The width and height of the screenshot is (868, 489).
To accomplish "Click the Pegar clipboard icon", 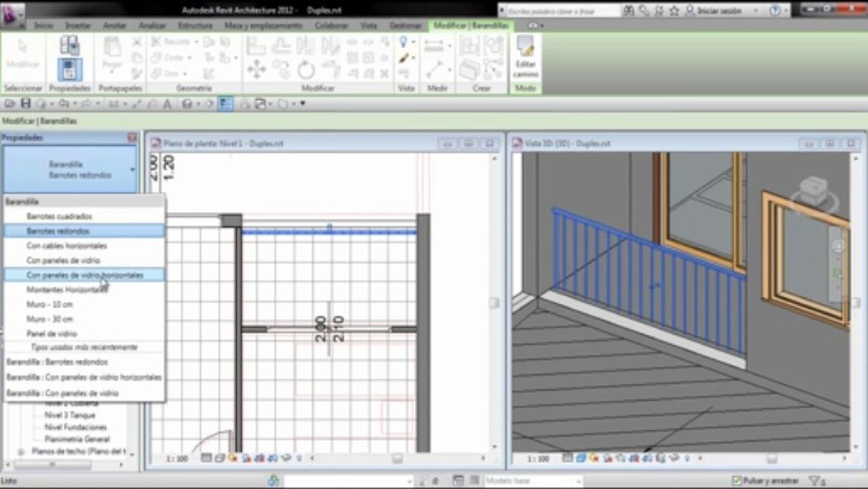I will (112, 48).
